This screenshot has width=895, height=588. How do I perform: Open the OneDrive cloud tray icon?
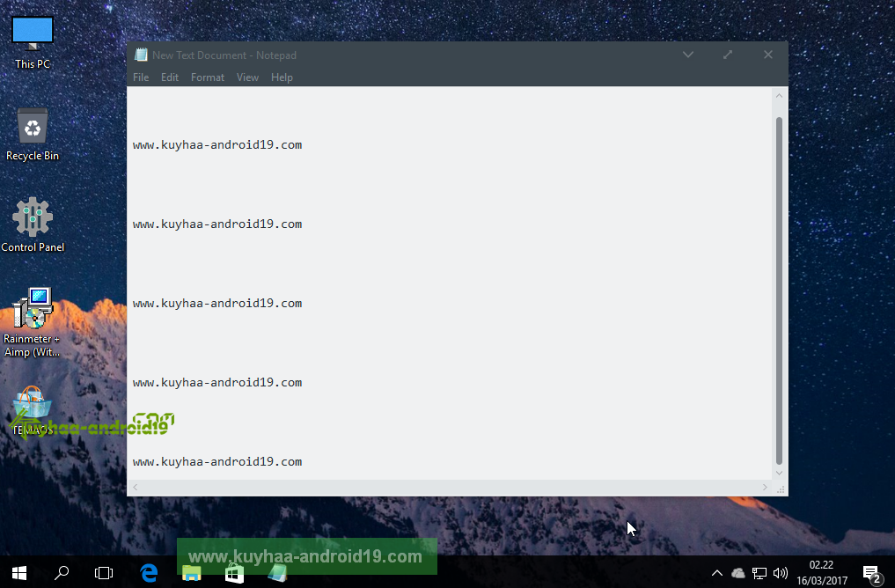(738, 572)
